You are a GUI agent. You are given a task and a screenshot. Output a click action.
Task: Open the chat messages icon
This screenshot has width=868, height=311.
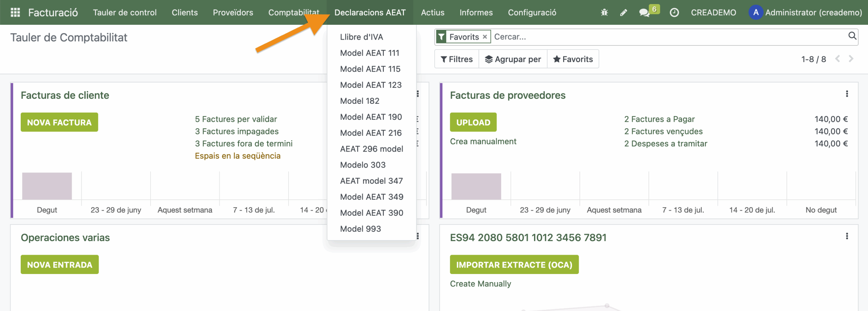click(644, 13)
